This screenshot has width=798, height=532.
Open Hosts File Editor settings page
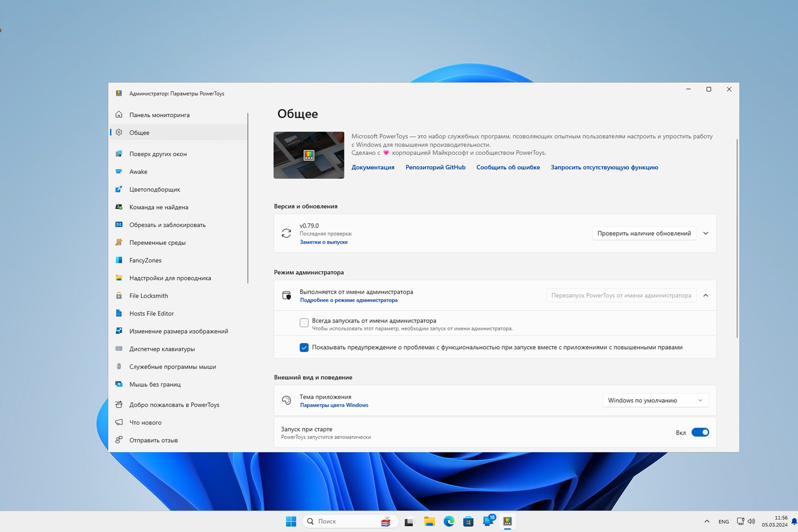click(x=179, y=313)
